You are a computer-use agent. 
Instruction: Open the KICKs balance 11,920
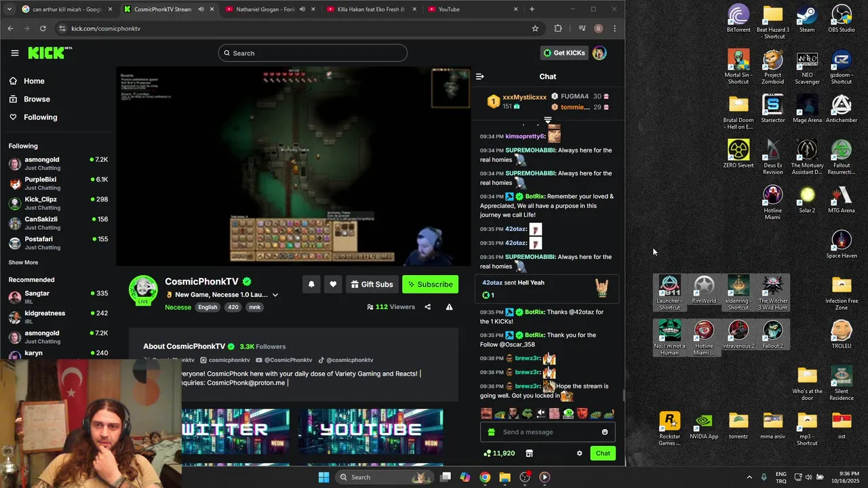tap(499, 453)
